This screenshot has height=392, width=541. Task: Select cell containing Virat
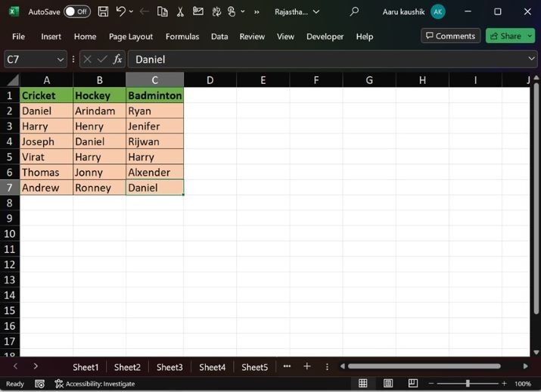click(47, 157)
